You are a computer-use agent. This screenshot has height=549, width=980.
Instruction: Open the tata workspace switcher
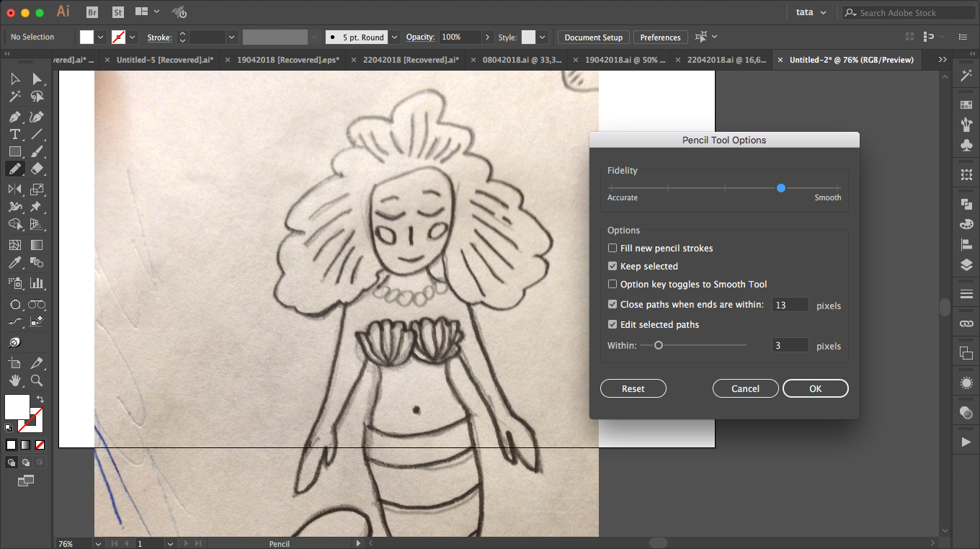point(812,12)
